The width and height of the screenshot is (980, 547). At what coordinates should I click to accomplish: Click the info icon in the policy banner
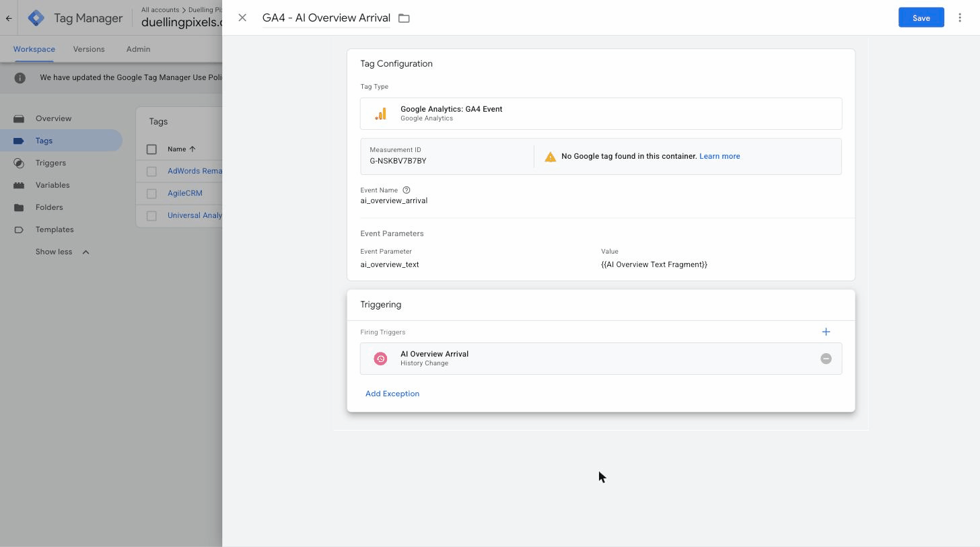(x=20, y=77)
